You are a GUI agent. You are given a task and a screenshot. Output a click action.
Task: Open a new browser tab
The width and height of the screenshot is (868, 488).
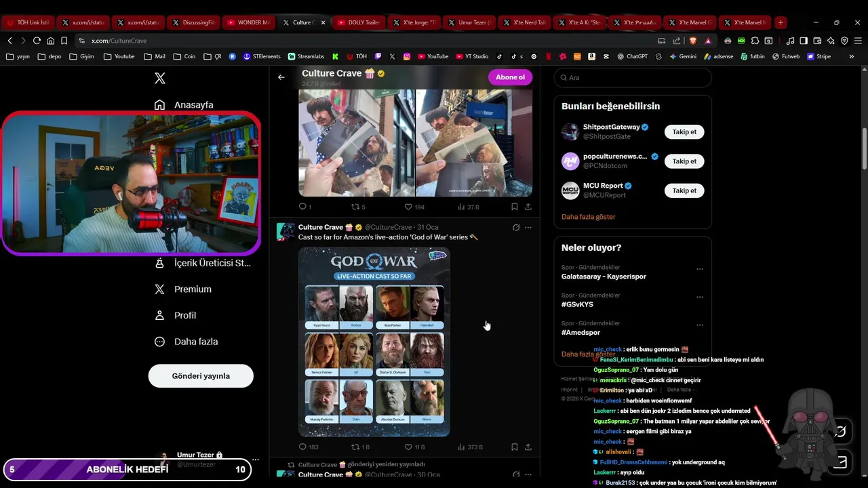coord(781,22)
